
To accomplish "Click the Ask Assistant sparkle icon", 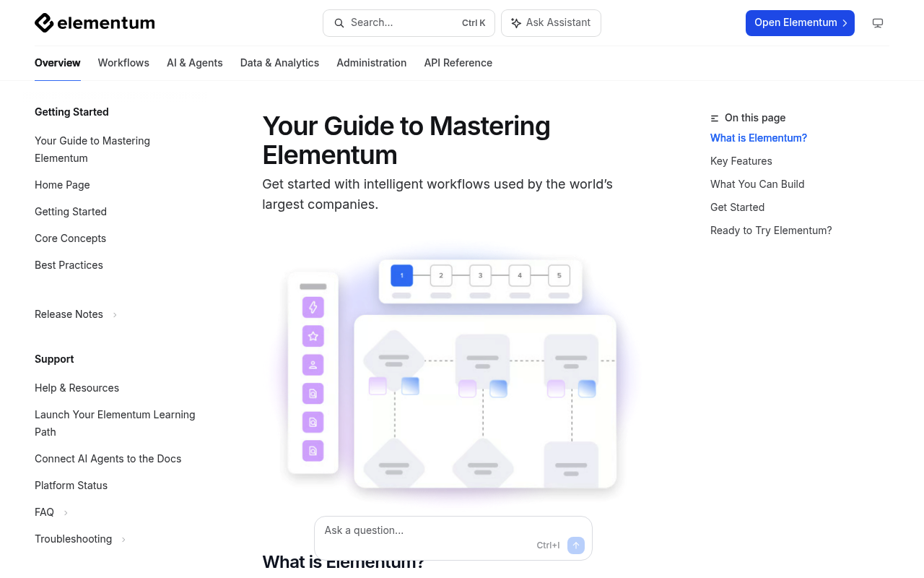I will 516,23.
